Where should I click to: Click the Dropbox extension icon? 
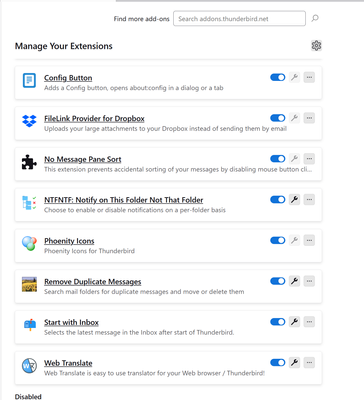click(x=29, y=121)
